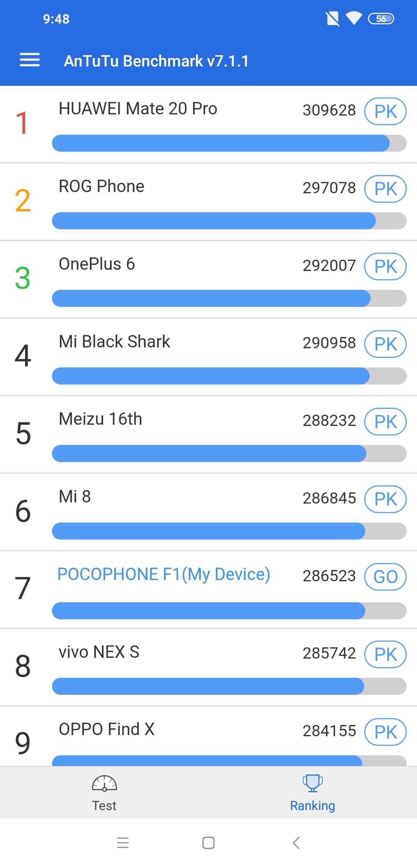This screenshot has height=868, width=417.
Task: Tap the Meizu 16th score bar
Action: (x=229, y=453)
